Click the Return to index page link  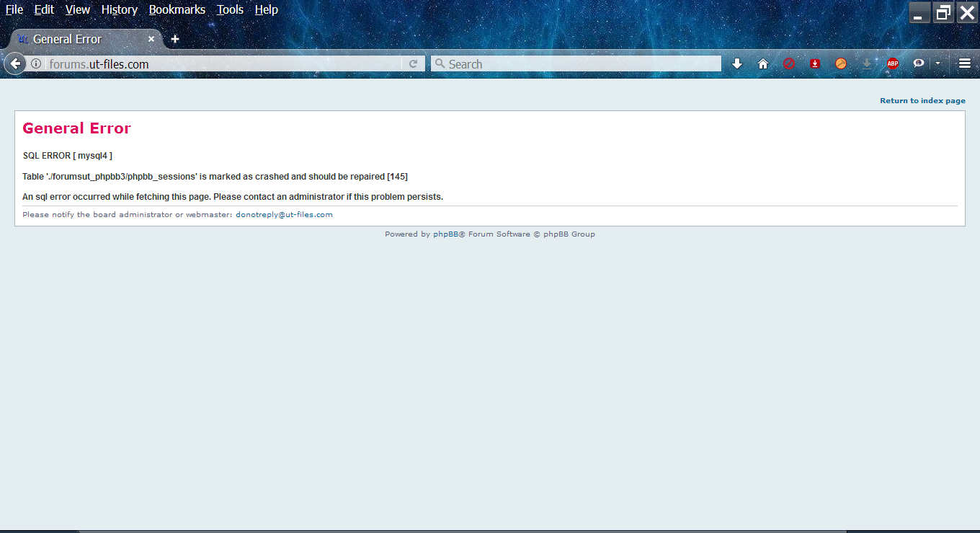pyautogui.click(x=922, y=101)
